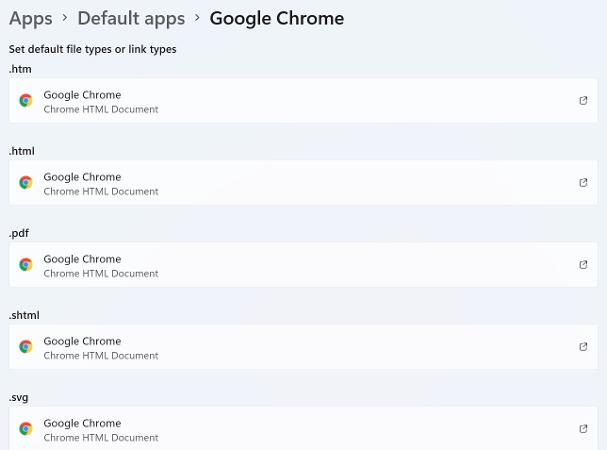Select the .pdf file type label
607x450 pixels.
tap(19, 234)
